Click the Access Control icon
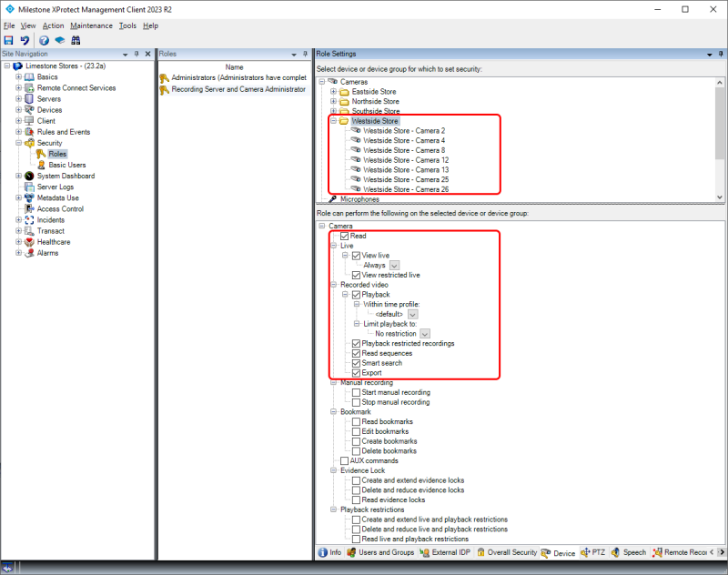 coord(29,209)
